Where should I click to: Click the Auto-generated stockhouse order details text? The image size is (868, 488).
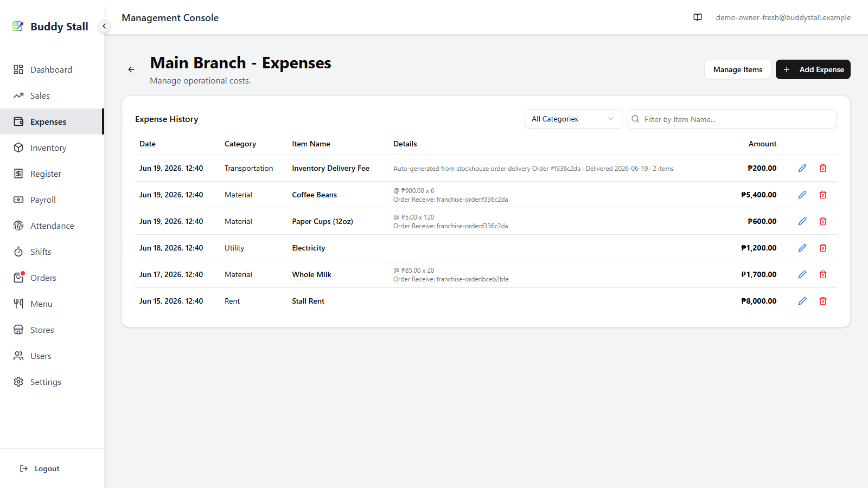(x=533, y=169)
